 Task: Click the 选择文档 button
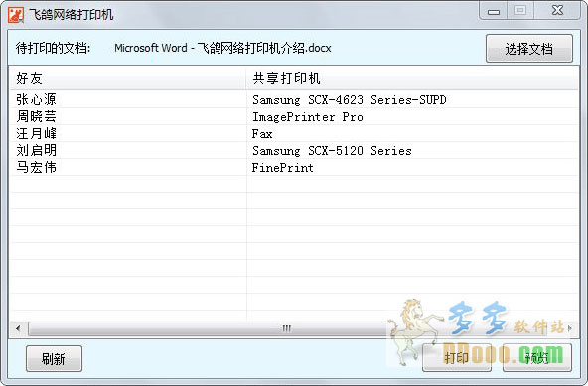529,49
